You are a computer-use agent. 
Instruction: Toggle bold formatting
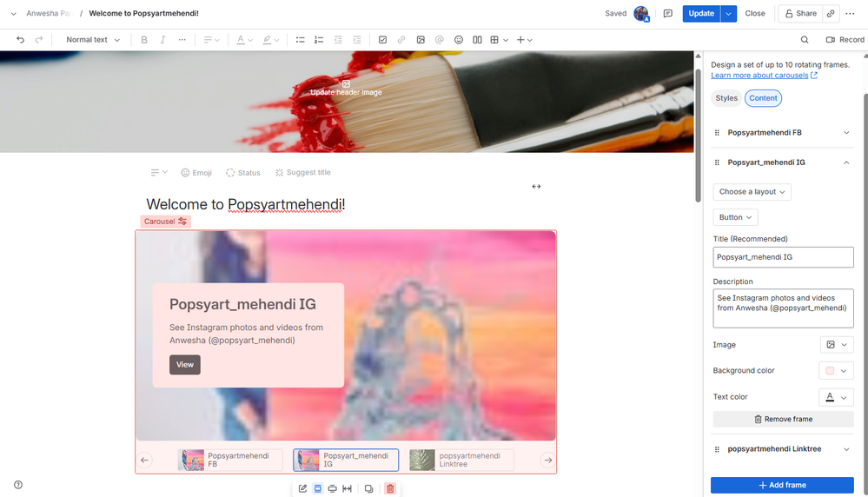tap(144, 40)
